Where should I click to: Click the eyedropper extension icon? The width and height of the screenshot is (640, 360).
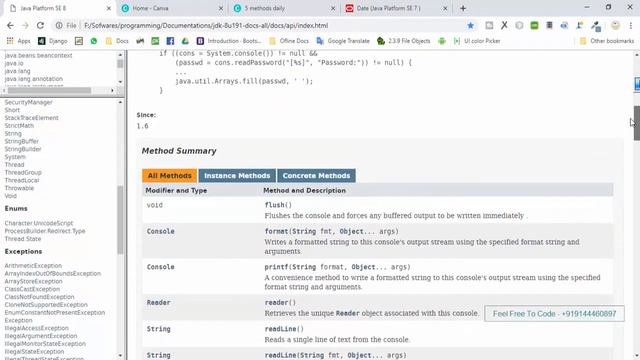(596, 26)
